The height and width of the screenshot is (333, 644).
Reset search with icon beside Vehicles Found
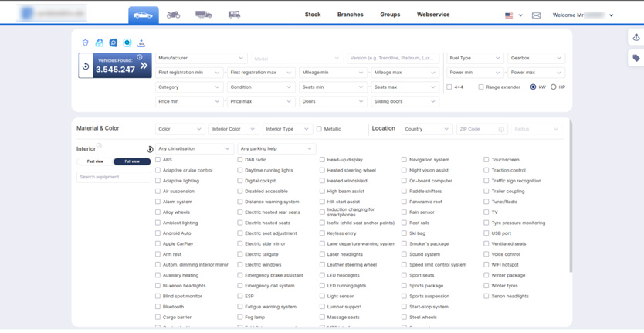click(x=86, y=66)
